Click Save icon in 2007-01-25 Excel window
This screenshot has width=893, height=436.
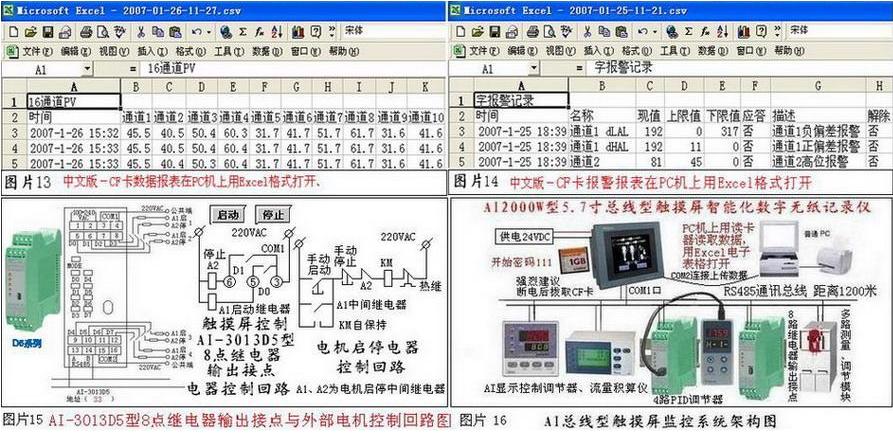[x=494, y=32]
